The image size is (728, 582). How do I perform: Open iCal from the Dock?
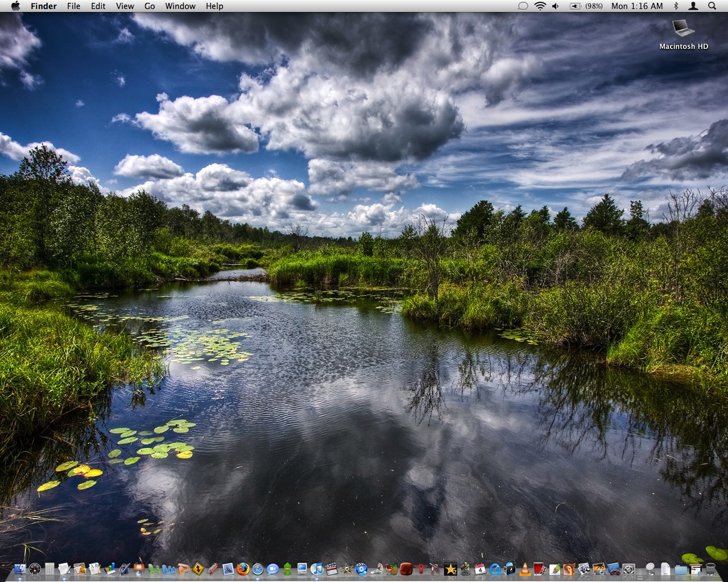click(x=480, y=568)
